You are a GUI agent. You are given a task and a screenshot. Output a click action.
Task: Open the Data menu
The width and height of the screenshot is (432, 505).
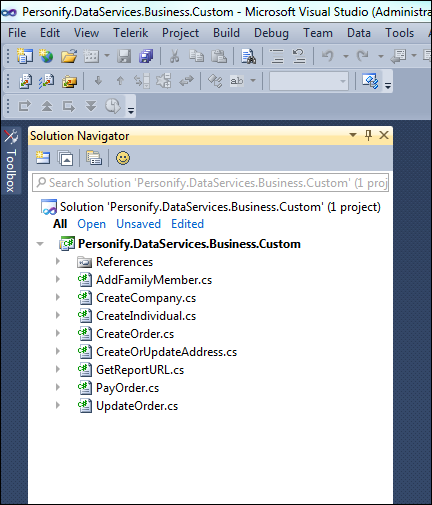tap(359, 33)
